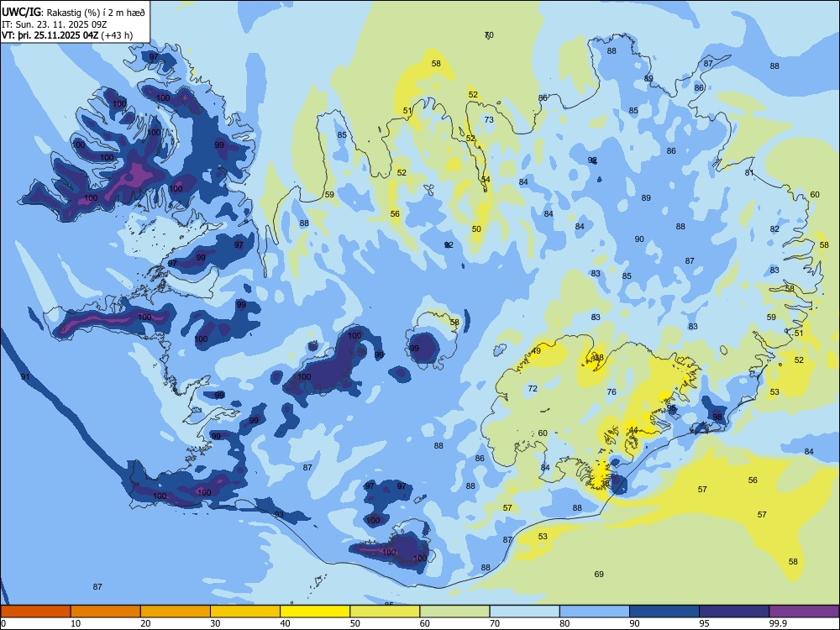Select the '40' label under the legend scale
The height and width of the screenshot is (630, 840).
click(x=285, y=623)
